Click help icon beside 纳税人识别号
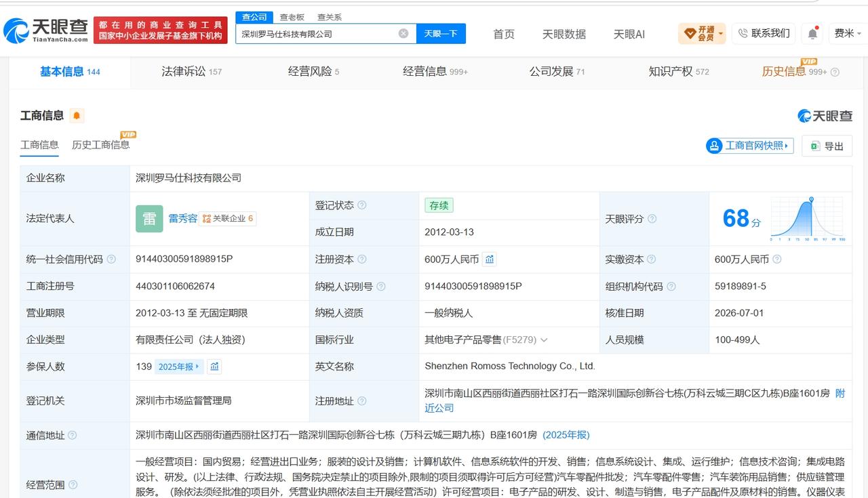The image size is (868, 498). (x=381, y=287)
